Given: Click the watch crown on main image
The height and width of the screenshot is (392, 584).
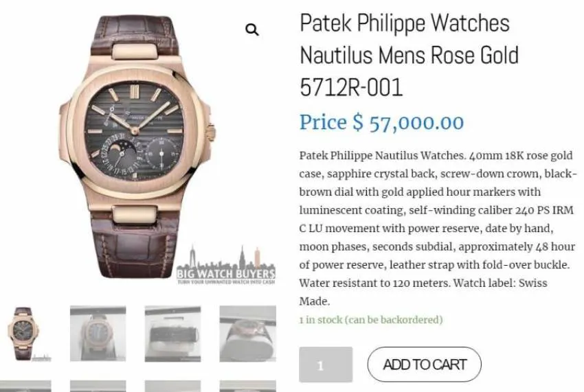Looking at the screenshot, I should pos(211,133).
